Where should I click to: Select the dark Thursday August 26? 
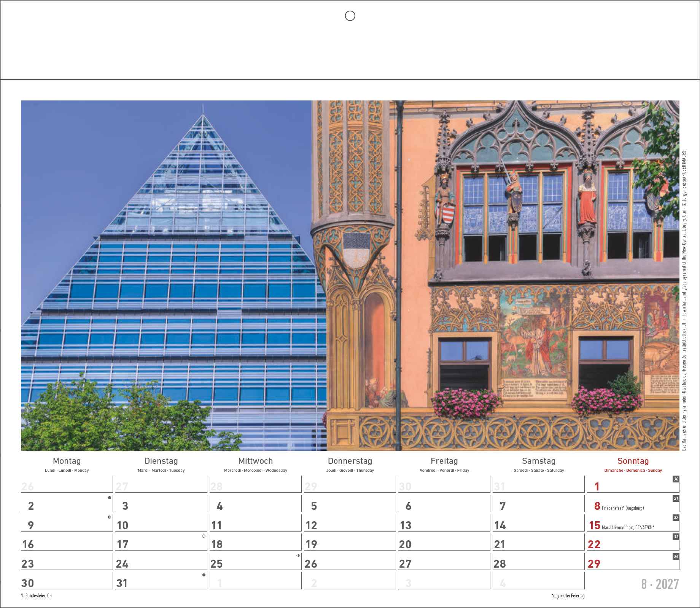click(x=311, y=564)
